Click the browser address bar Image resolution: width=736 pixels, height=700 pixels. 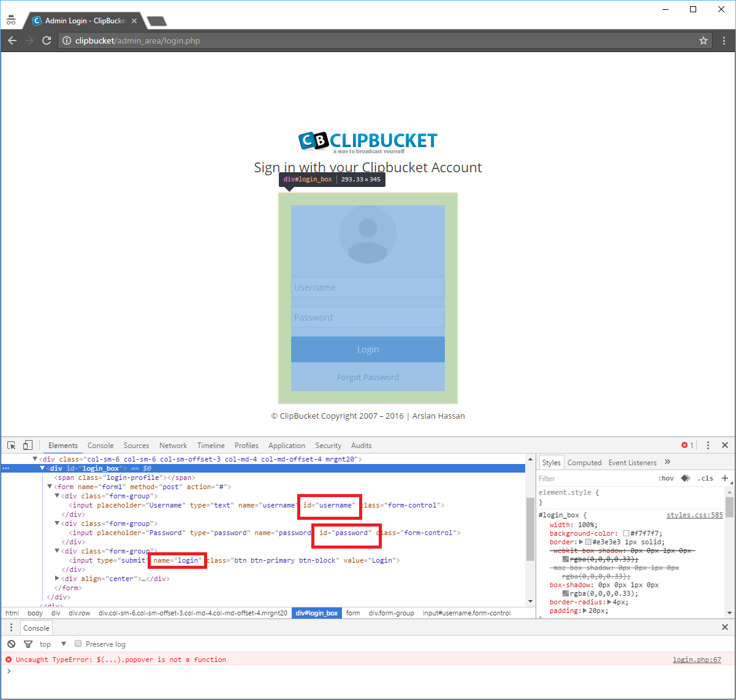[386, 41]
